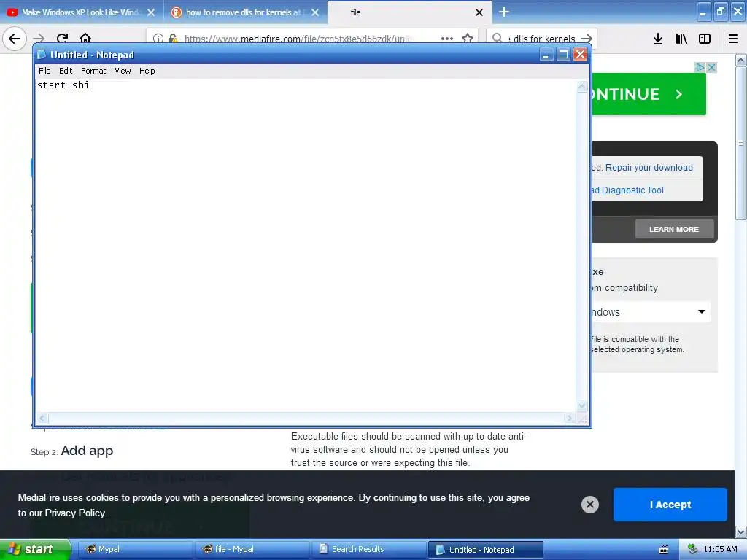The image size is (747, 560).
Task: Switch to 'Mypal' taskbar item
Action: click(135, 550)
